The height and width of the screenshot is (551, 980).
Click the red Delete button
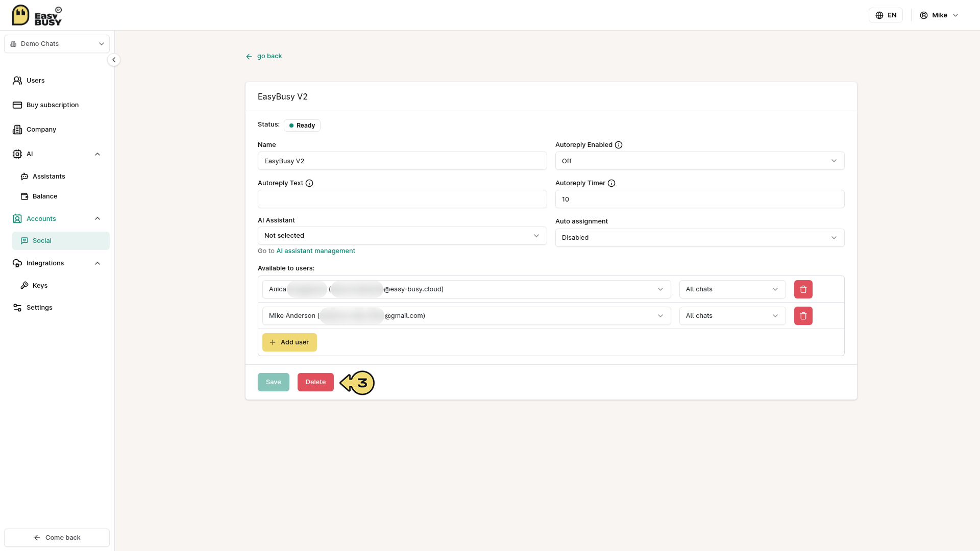[x=315, y=382]
